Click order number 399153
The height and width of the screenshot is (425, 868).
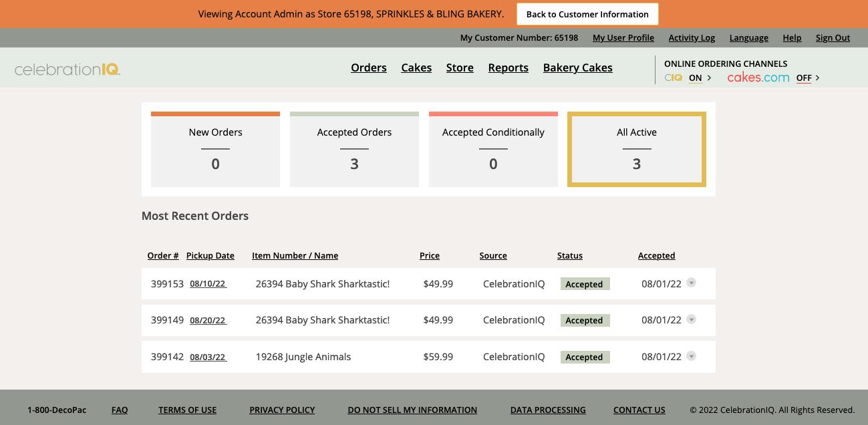tap(167, 283)
